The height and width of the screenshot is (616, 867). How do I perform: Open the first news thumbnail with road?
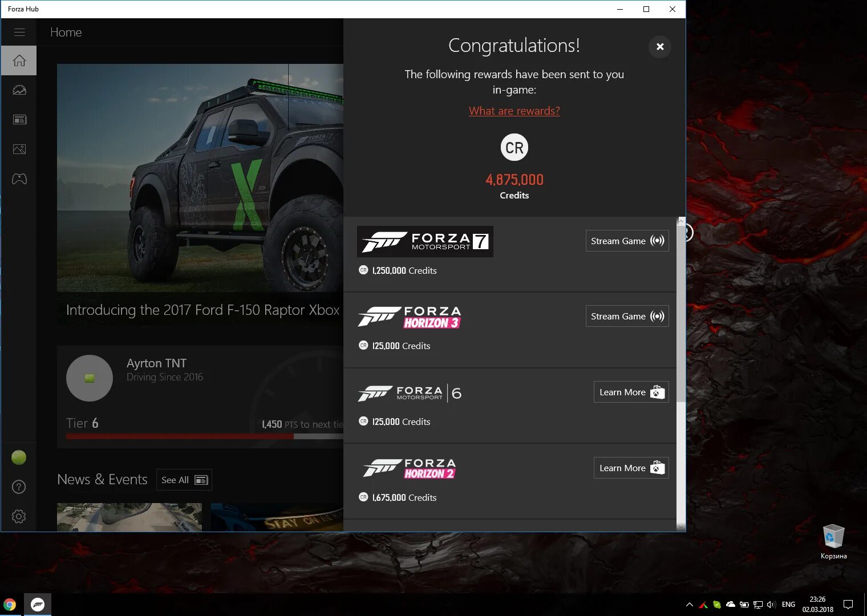pyautogui.click(x=129, y=517)
